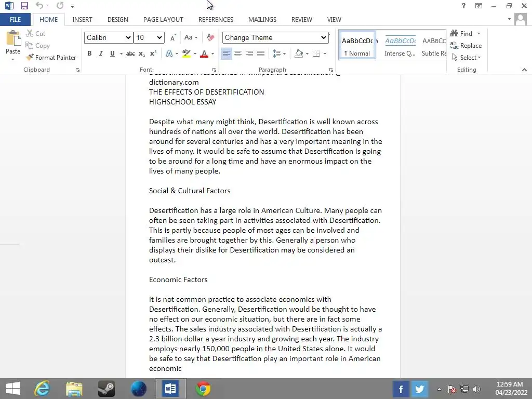Switch to the MAILINGS tab
This screenshot has height=399, width=532.
pyautogui.click(x=262, y=20)
